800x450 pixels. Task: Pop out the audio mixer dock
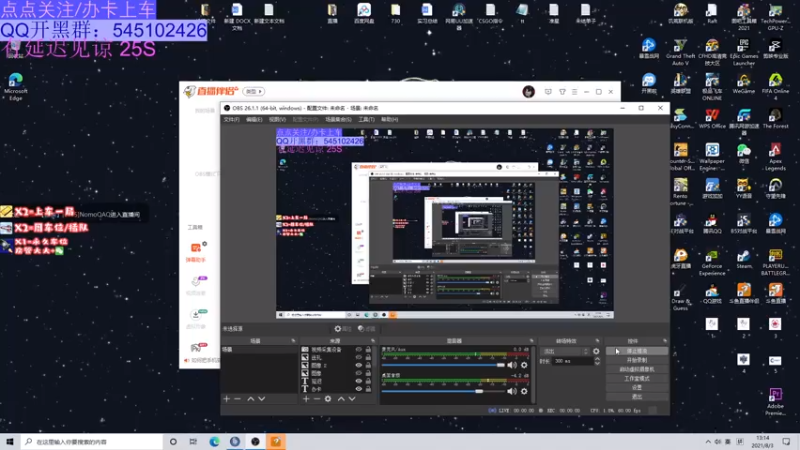532,341
